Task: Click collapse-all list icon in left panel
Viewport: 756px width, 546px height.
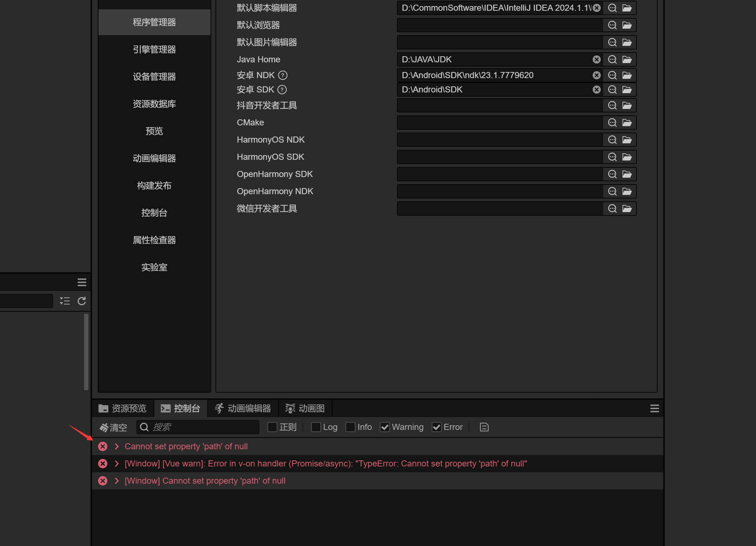Action: 65,301
